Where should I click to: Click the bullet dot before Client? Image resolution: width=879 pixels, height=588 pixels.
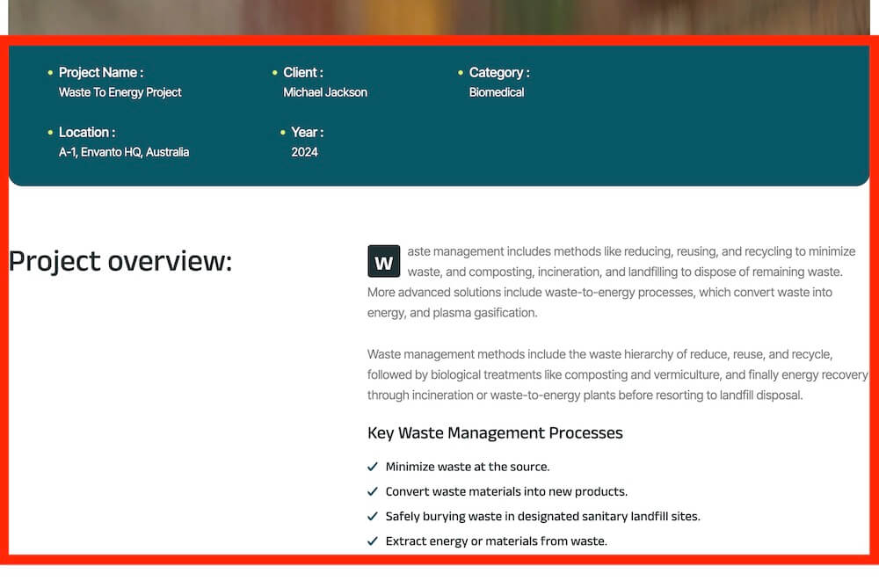click(x=274, y=72)
